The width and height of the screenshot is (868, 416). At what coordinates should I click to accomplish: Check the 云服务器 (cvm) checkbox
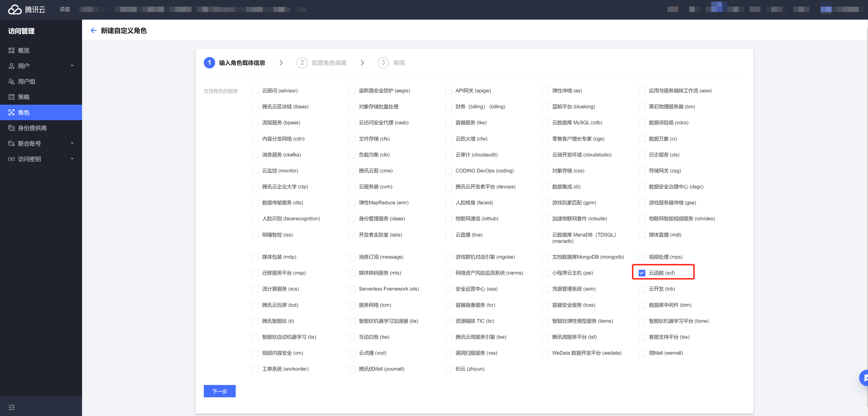[x=352, y=187]
